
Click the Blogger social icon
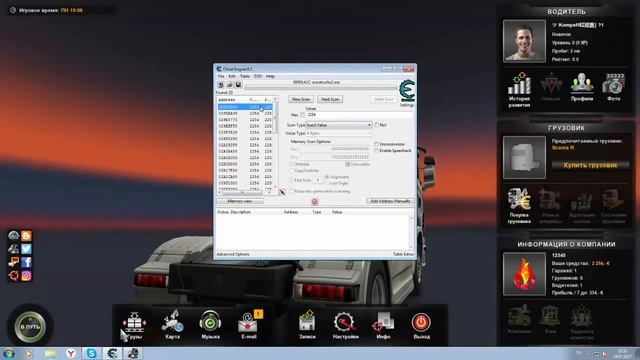coord(26,236)
